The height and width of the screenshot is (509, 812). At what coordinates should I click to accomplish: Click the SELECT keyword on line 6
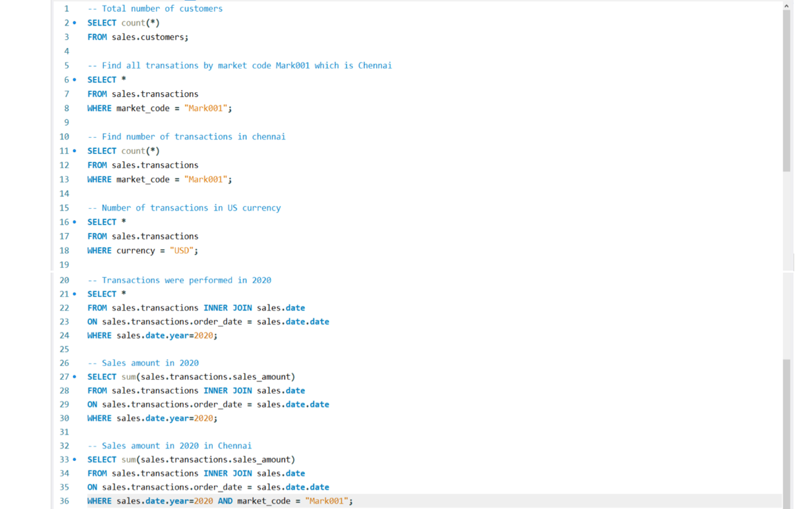coord(102,80)
